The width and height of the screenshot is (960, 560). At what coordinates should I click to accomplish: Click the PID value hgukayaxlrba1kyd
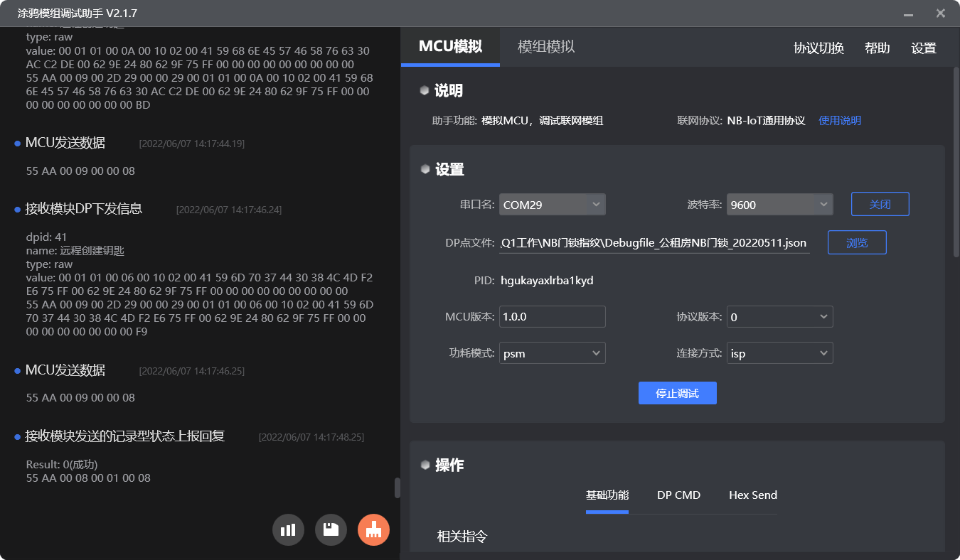(547, 281)
